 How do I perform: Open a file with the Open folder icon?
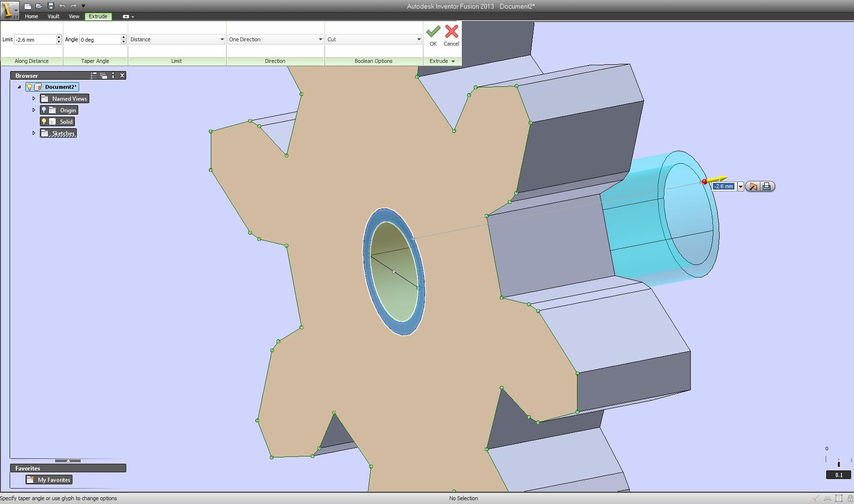point(39,5)
